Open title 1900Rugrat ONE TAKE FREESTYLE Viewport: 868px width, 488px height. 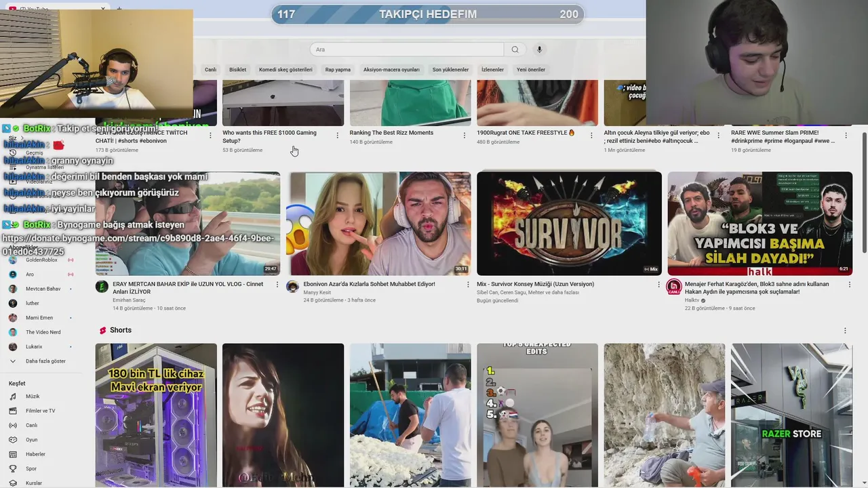[526, 133]
